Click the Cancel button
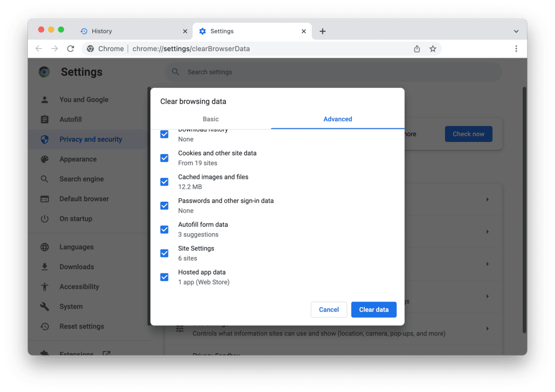Viewport: 555px width, 392px height. coord(329,309)
